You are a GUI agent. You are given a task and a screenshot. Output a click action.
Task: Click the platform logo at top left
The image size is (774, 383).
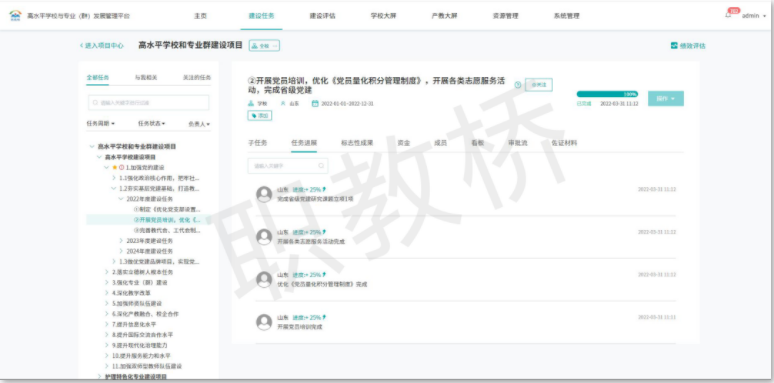tap(16, 16)
